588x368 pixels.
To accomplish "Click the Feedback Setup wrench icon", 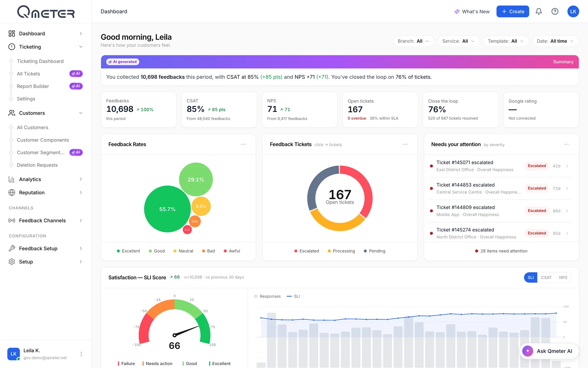I will click(x=12, y=248).
